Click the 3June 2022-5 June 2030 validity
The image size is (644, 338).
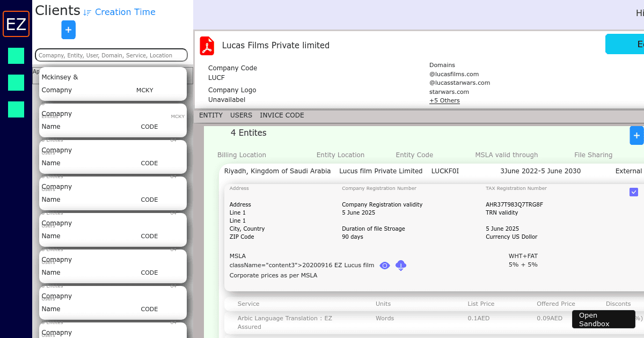click(540, 171)
